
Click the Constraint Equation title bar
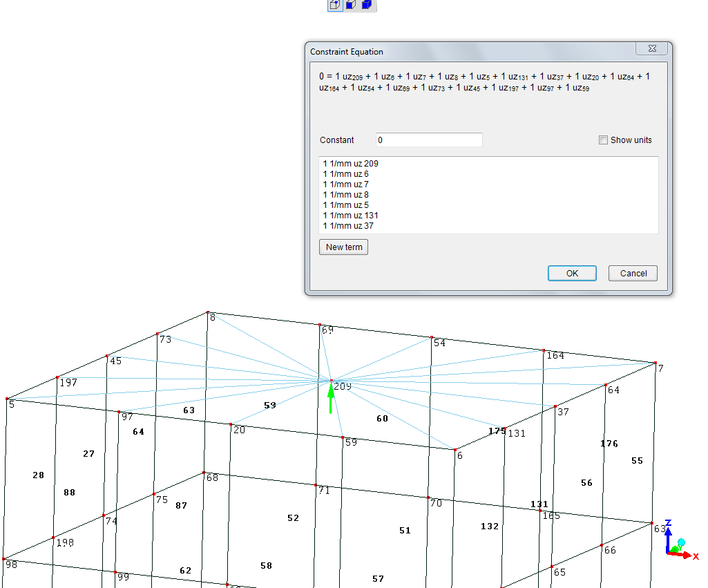click(470, 52)
